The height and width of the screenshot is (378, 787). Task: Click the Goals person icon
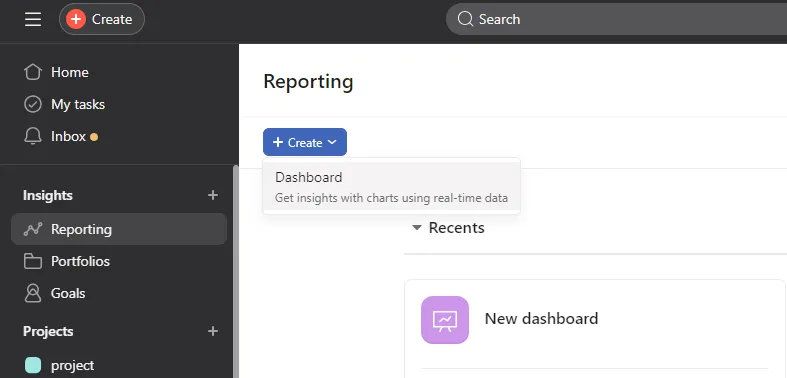coord(33,293)
